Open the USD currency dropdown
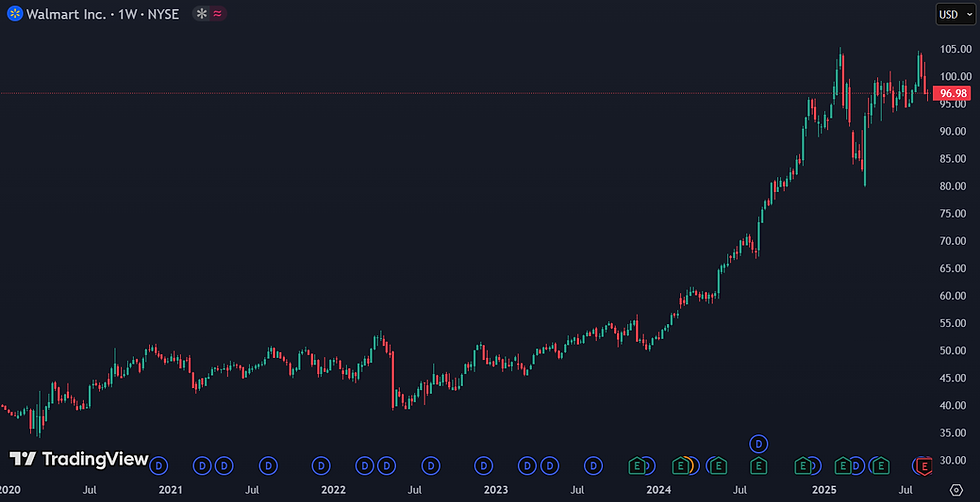Viewport: 980px width, 502px height. click(x=955, y=14)
